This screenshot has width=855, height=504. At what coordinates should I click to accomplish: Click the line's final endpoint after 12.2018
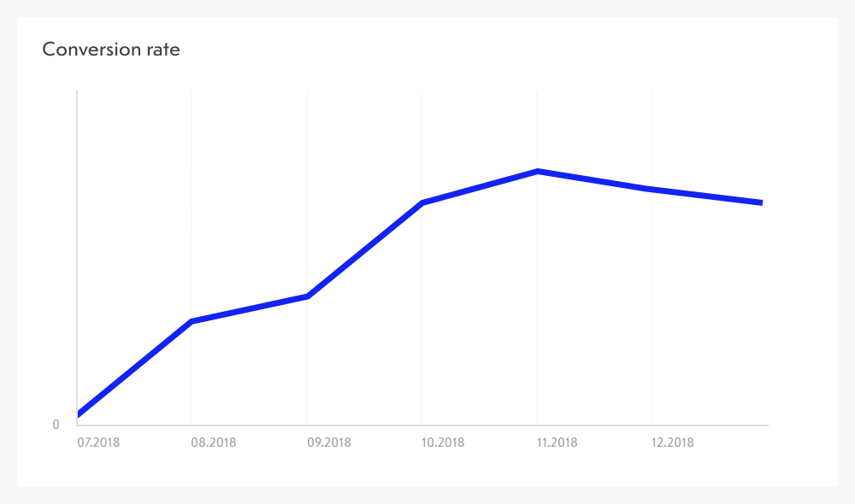coord(760,202)
